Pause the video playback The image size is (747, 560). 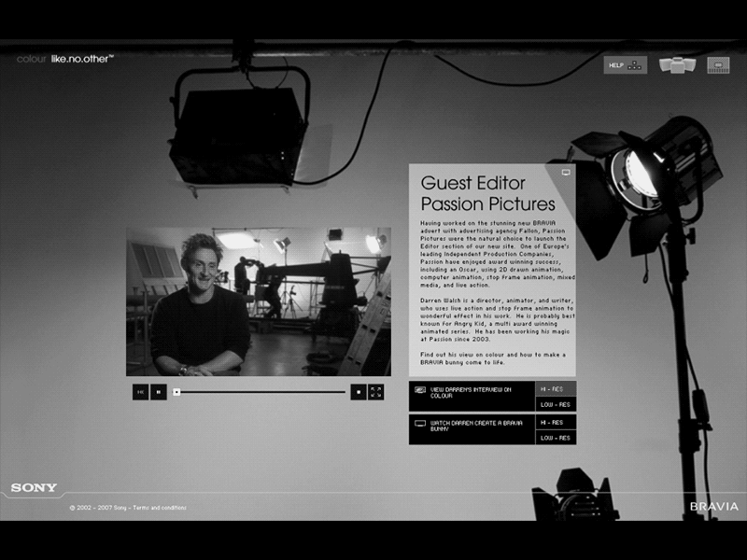159,392
